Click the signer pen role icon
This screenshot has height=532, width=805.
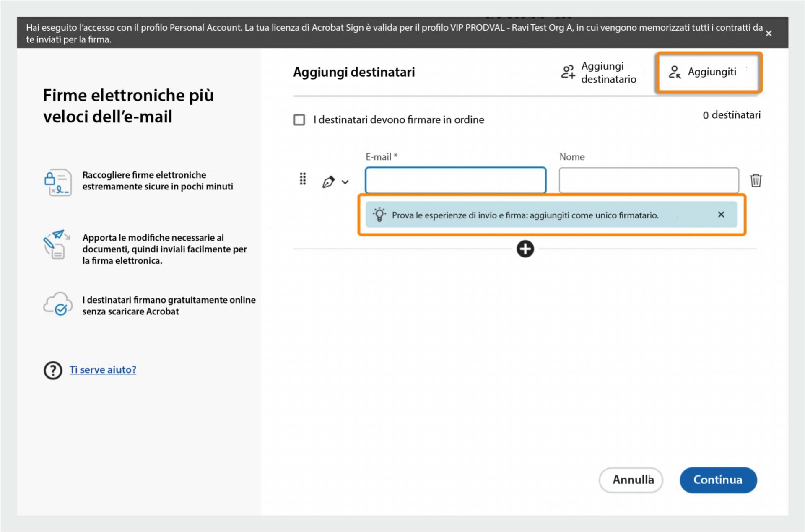pyautogui.click(x=328, y=182)
